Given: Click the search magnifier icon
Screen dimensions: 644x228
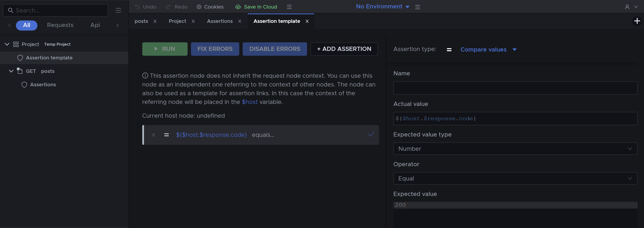Looking at the screenshot, I should click(11, 10).
